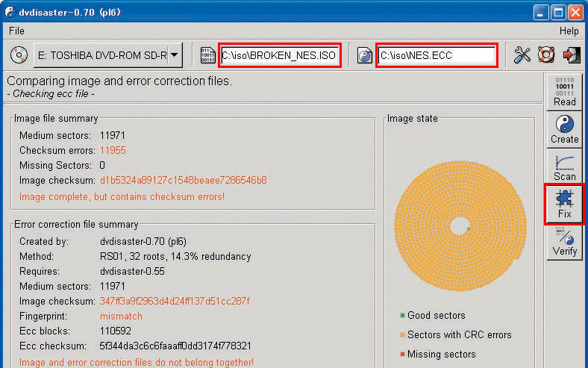
Task: Click Ecc blocks value 110592
Action: 116,331
